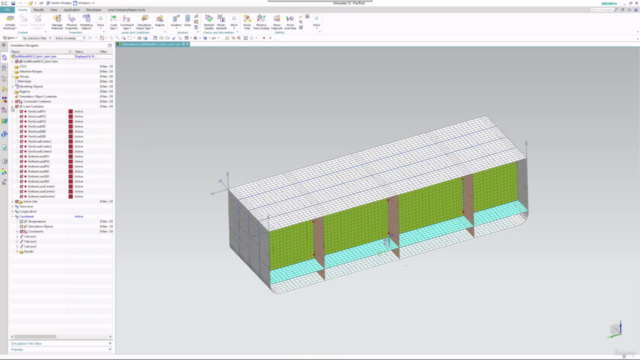Toggle the BottomLoadSB1 load checkbox
Image resolution: width=640 pixels, height=360 pixels.
[x=22, y=171]
